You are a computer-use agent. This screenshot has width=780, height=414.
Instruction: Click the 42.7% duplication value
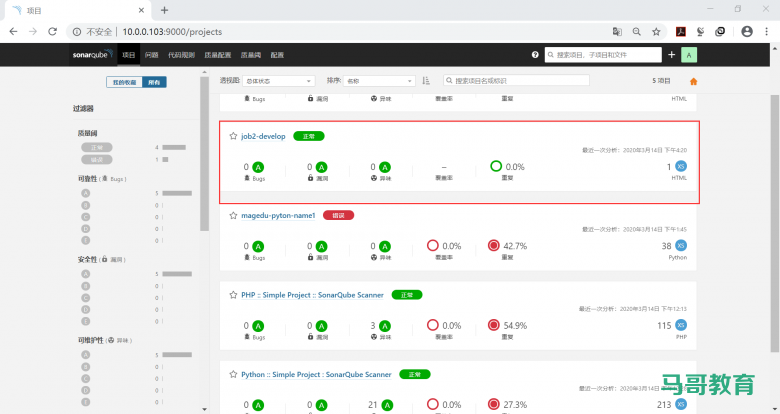515,246
